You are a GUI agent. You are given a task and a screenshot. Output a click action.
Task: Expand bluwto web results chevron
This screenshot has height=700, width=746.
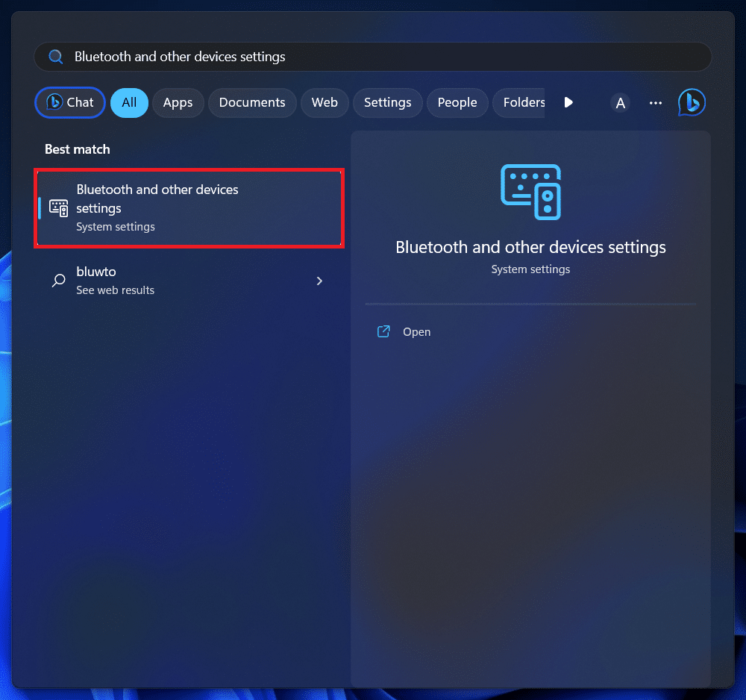pyautogui.click(x=319, y=281)
